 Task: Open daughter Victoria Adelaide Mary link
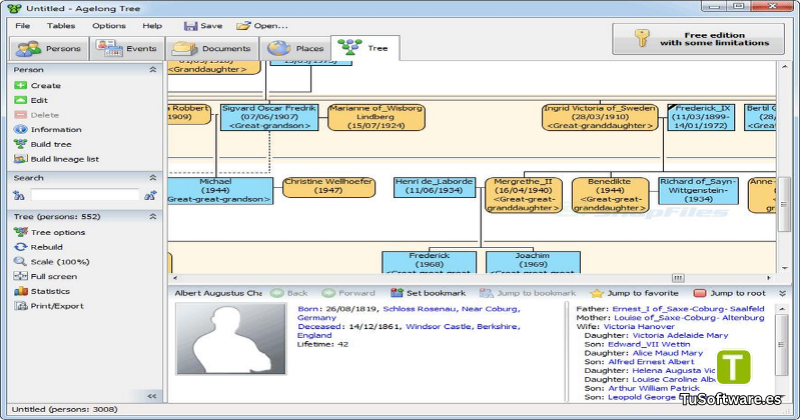click(x=680, y=335)
